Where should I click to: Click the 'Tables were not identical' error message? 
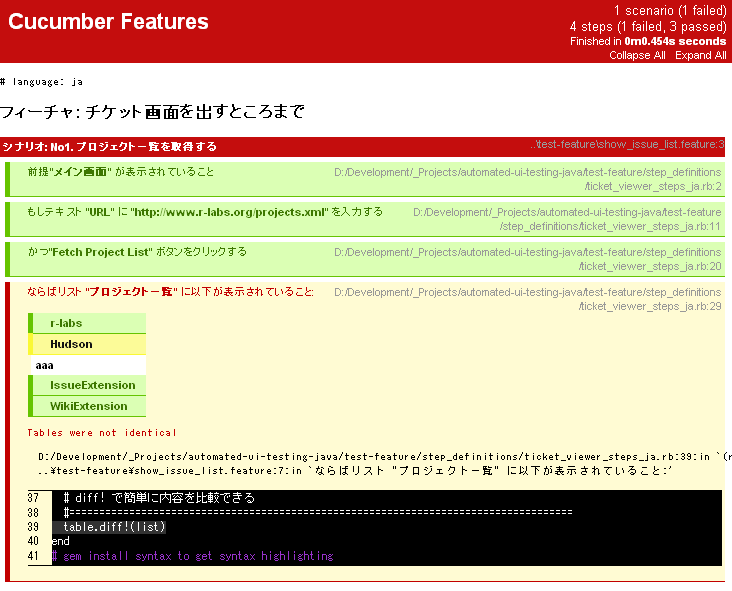(102, 433)
